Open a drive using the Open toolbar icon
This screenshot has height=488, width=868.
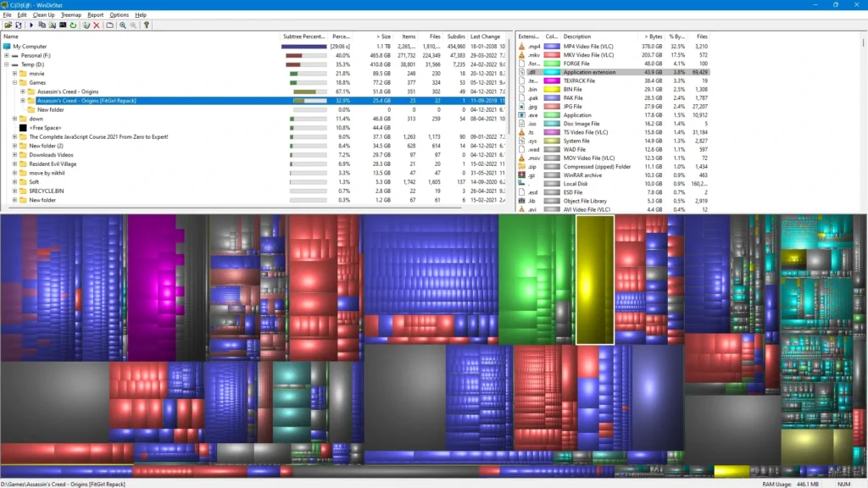[x=8, y=25]
